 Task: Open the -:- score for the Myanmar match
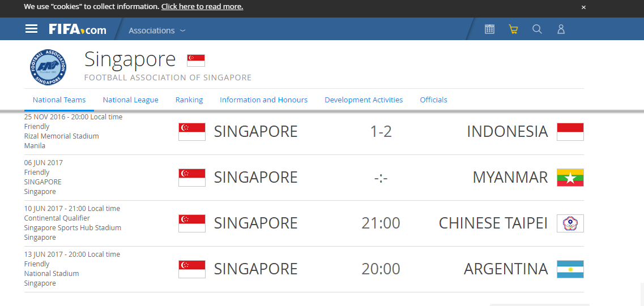pyautogui.click(x=381, y=178)
